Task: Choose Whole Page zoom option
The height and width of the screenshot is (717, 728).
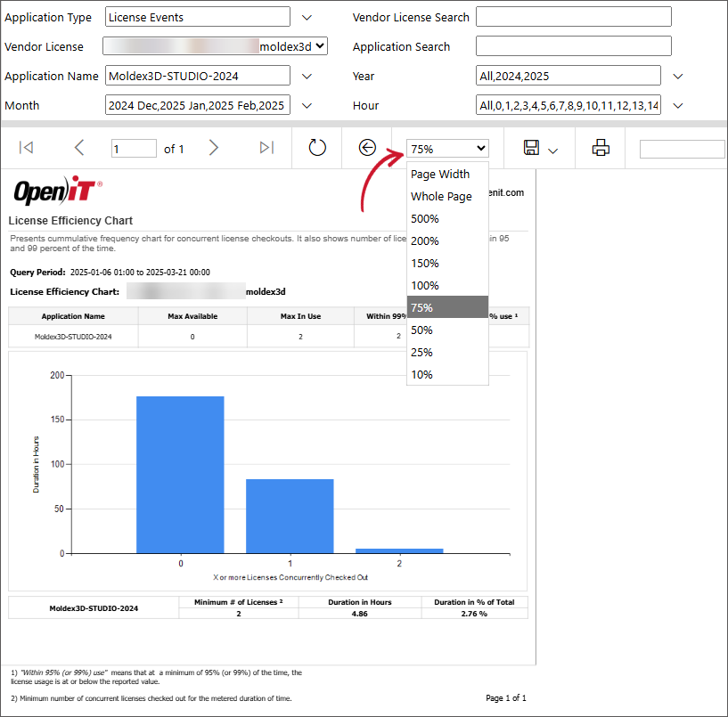Action: [x=441, y=197]
